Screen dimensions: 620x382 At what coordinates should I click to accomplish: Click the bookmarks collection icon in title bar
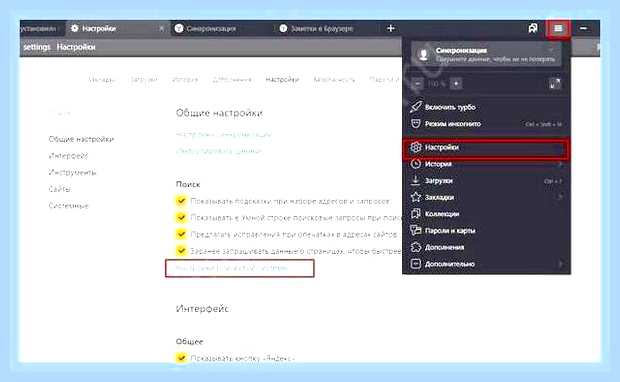click(533, 28)
